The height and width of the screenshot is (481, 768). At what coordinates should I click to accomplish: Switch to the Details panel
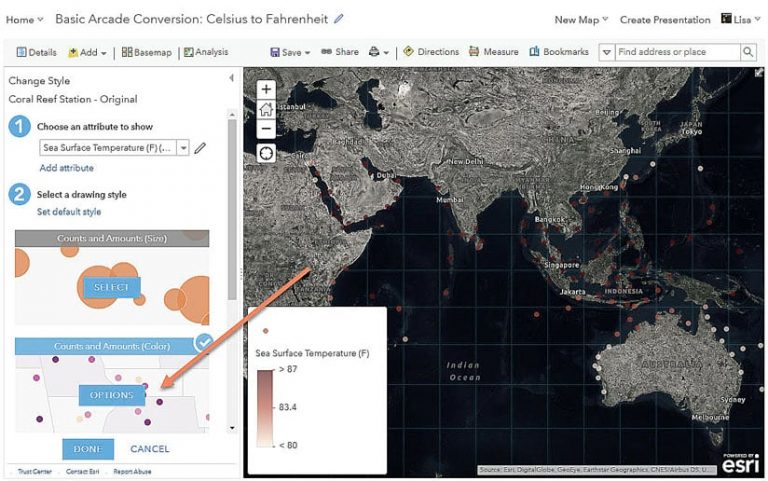(36, 52)
